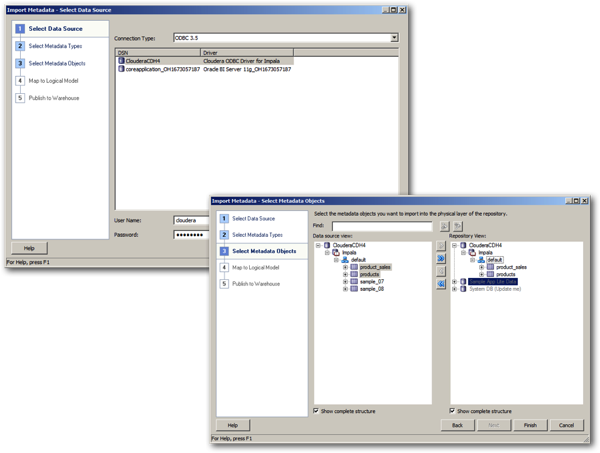Click the Back button
Screen dimensions: 600x453
coord(458,425)
